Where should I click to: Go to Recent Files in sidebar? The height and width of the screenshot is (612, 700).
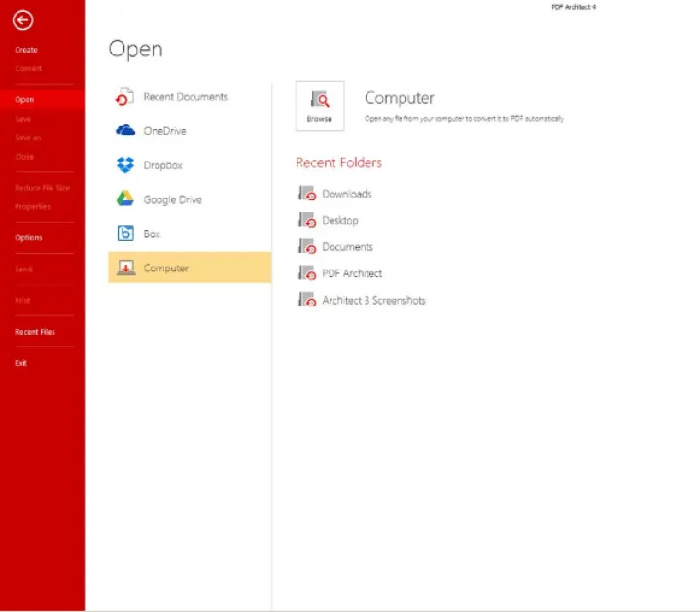point(34,332)
